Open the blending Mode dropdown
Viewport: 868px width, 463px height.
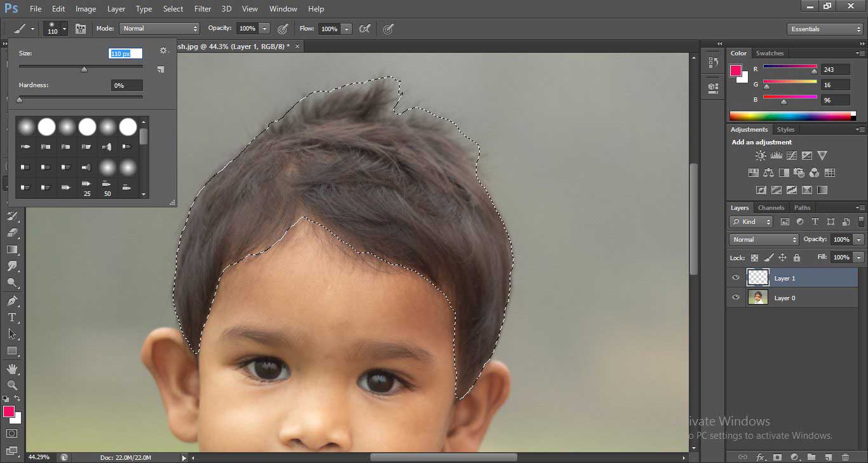tap(763, 239)
